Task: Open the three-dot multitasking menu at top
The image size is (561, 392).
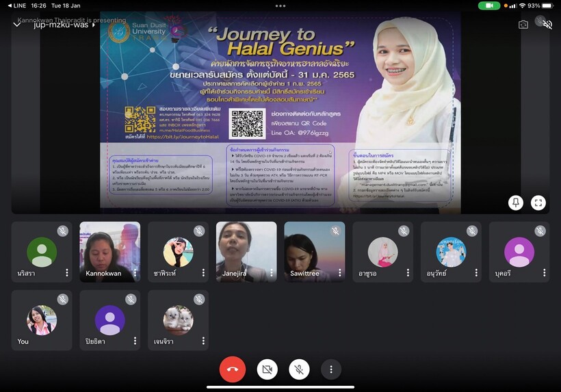Action: click(280, 5)
